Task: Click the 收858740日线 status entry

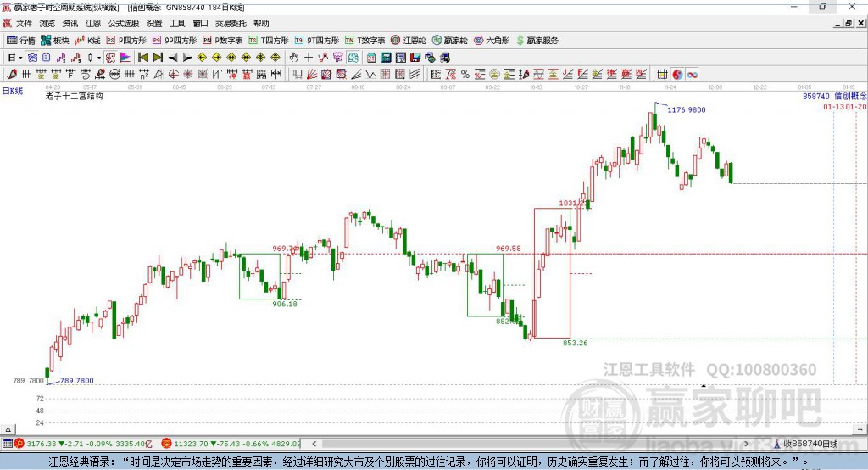Action: coord(806,444)
